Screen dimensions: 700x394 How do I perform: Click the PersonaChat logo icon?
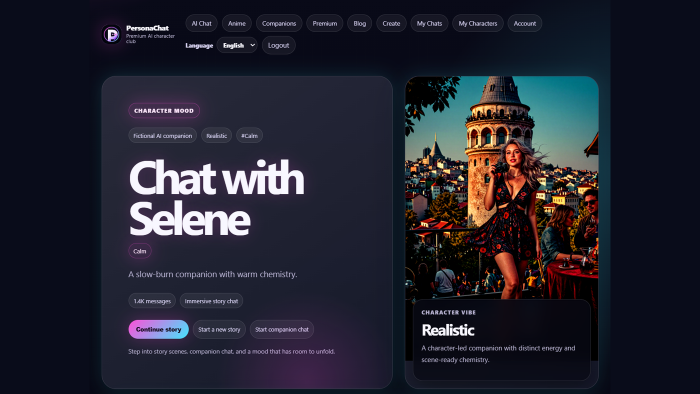click(x=112, y=34)
